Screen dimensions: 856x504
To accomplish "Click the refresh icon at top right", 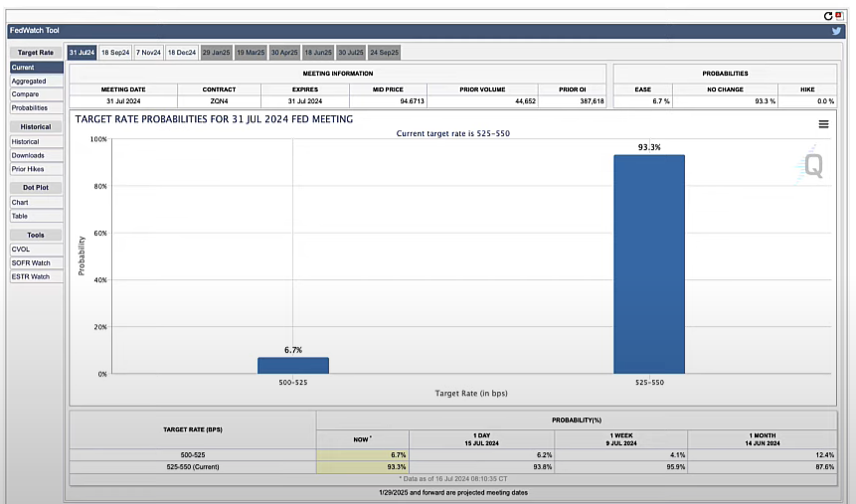I will tap(827, 16).
